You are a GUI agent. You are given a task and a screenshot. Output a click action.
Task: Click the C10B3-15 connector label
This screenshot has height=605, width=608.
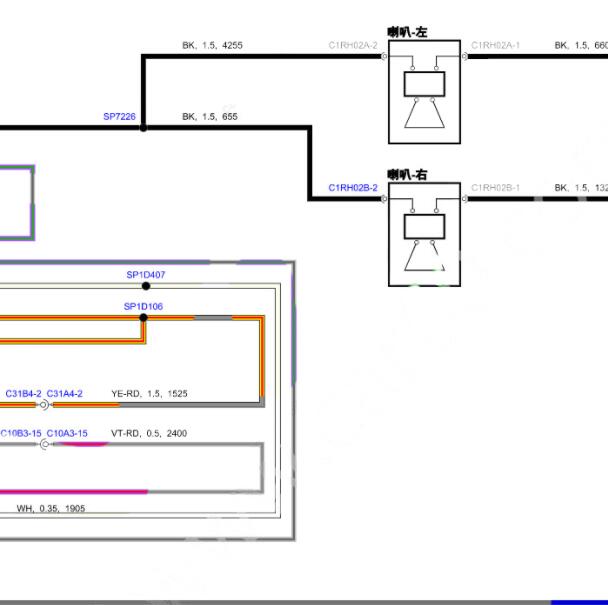pos(21,434)
